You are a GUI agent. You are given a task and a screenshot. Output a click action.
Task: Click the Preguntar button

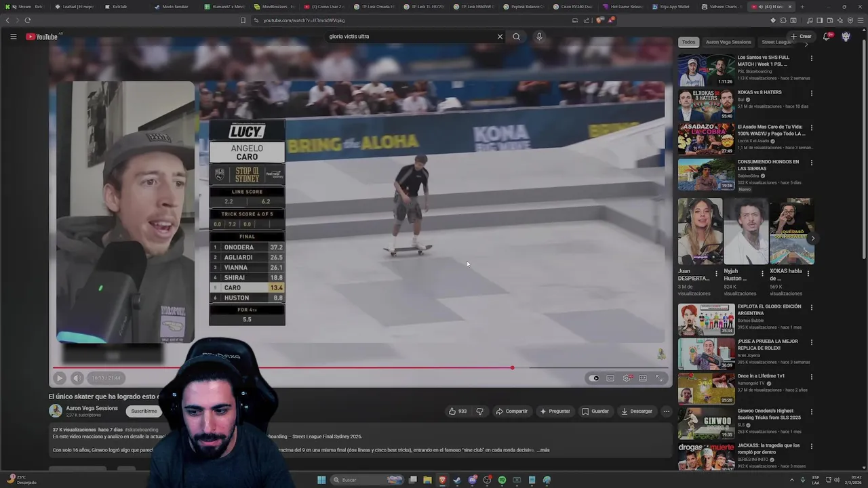pos(555,411)
